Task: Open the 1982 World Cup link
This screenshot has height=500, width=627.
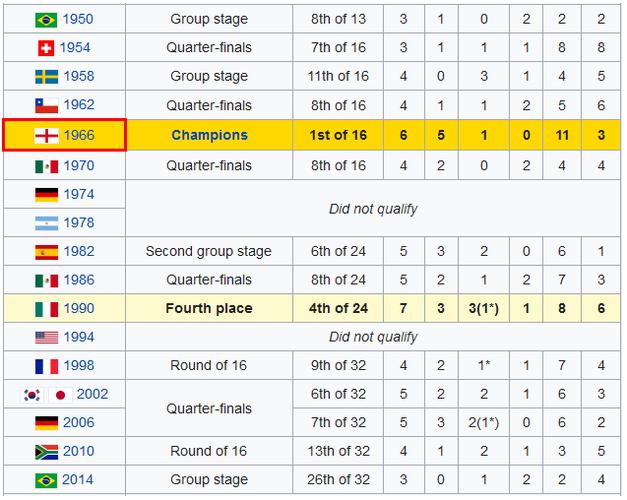Action: pyautogui.click(x=79, y=252)
